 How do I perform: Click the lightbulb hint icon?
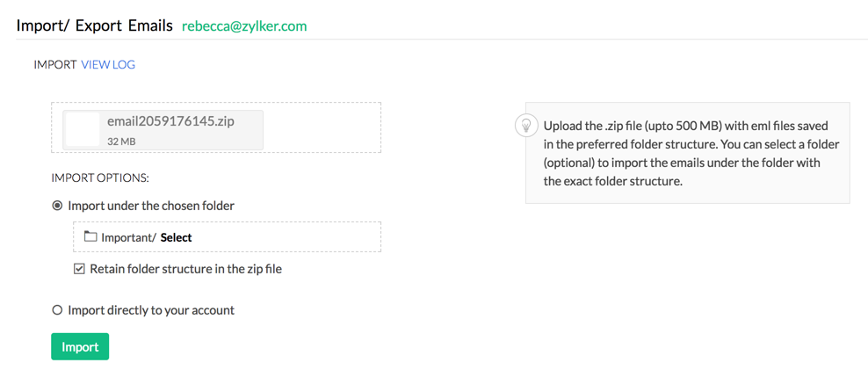[x=526, y=126]
